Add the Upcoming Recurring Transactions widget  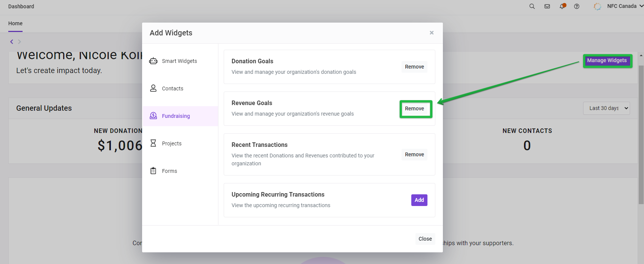coord(419,200)
